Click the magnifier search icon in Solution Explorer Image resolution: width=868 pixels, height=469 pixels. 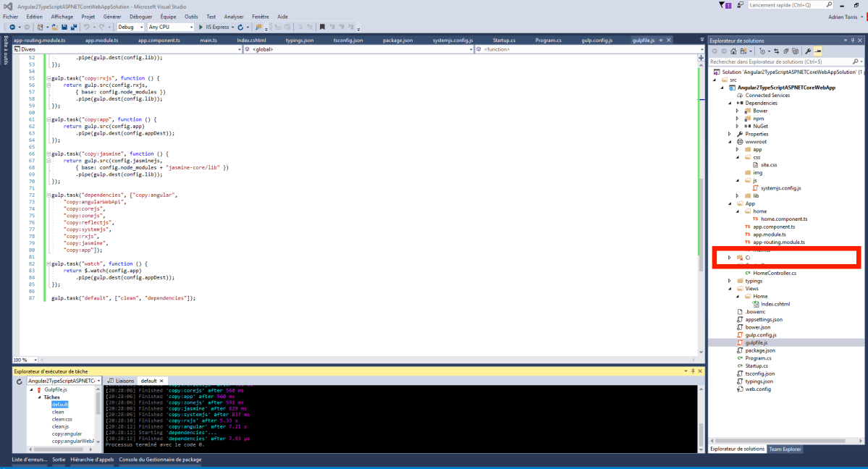pos(855,62)
